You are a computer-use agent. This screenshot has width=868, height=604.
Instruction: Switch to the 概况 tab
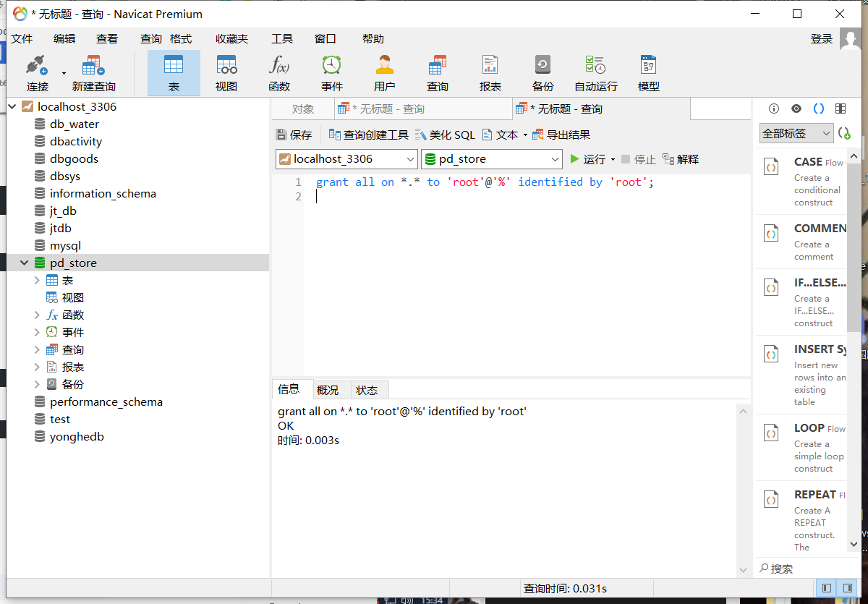(x=329, y=389)
